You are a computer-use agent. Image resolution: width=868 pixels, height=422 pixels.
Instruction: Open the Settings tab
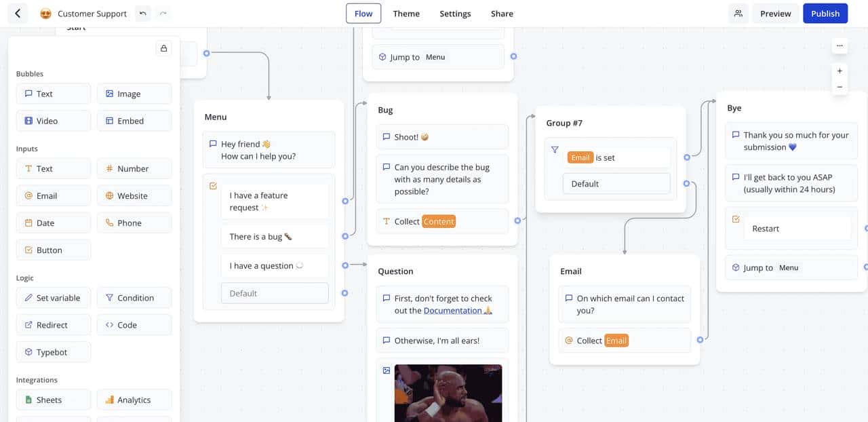click(455, 14)
